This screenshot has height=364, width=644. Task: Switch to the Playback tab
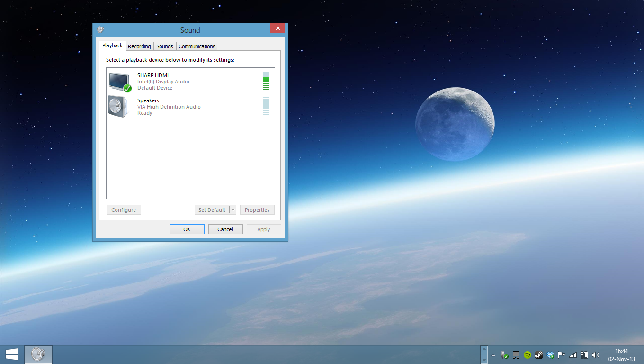click(x=113, y=45)
